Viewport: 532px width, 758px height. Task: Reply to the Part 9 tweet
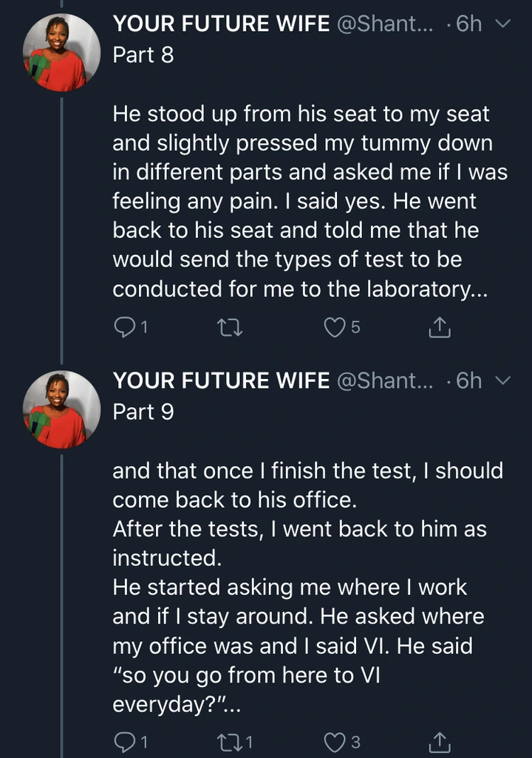click(x=123, y=741)
